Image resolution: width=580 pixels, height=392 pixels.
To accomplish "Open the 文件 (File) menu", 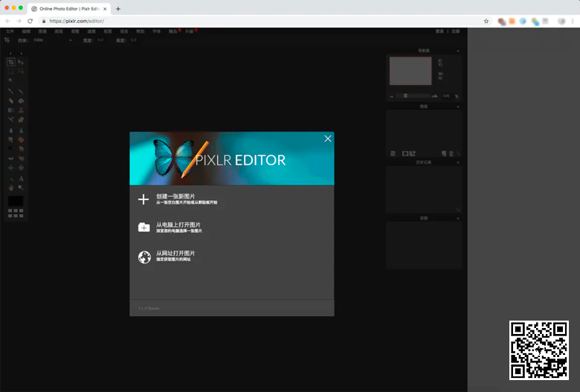I will [x=10, y=31].
